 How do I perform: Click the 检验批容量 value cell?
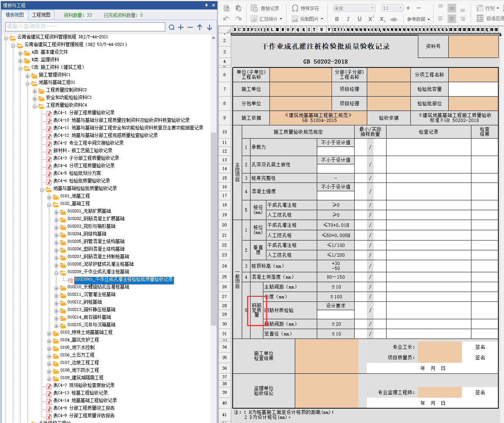[x=473, y=89]
